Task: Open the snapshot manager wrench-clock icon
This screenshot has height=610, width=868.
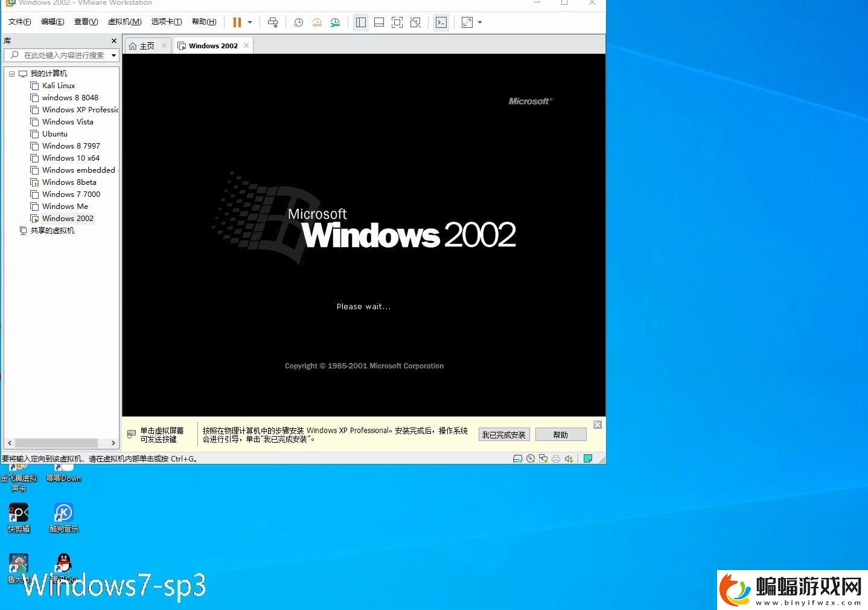Action: (x=335, y=22)
